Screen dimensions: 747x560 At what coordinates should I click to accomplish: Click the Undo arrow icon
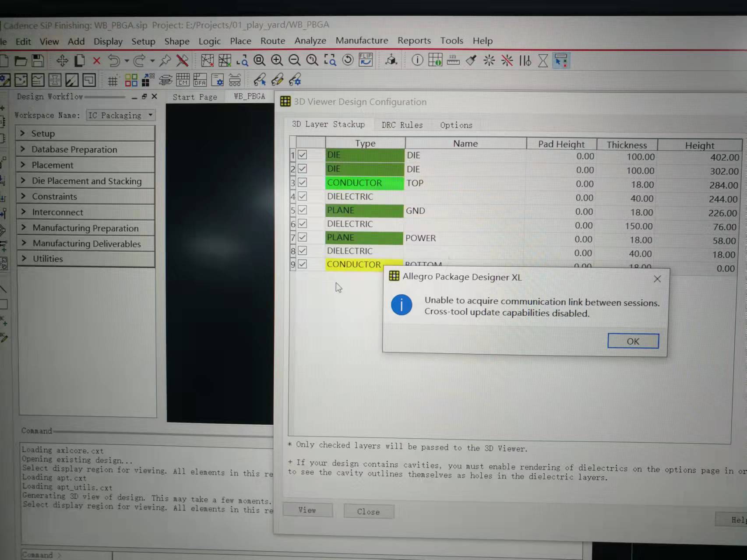[x=114, y=60]
